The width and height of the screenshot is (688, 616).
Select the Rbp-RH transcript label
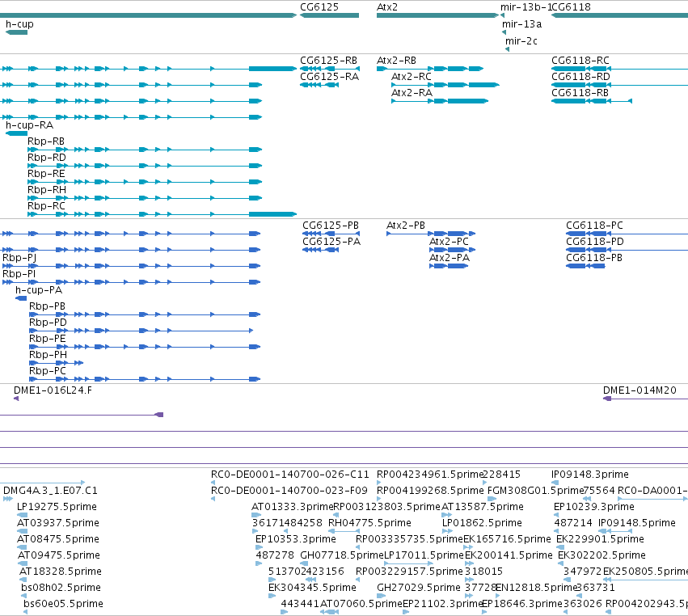click(x=47, y=191)
